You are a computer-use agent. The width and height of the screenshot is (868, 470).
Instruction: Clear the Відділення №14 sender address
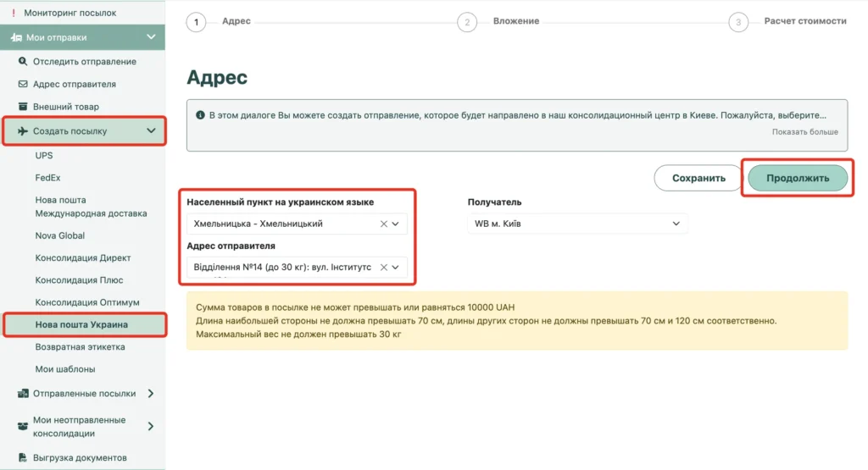coord(384,267)
